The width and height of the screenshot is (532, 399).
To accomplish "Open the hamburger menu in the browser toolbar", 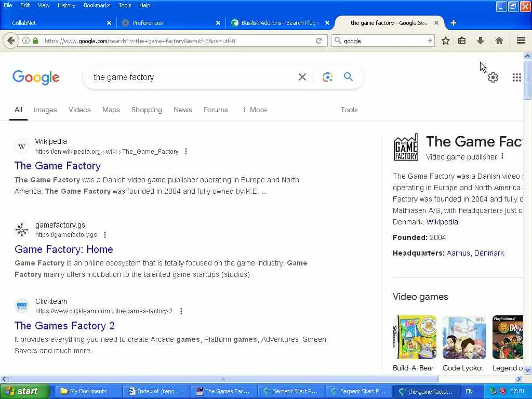I will (x=521, y=41).
